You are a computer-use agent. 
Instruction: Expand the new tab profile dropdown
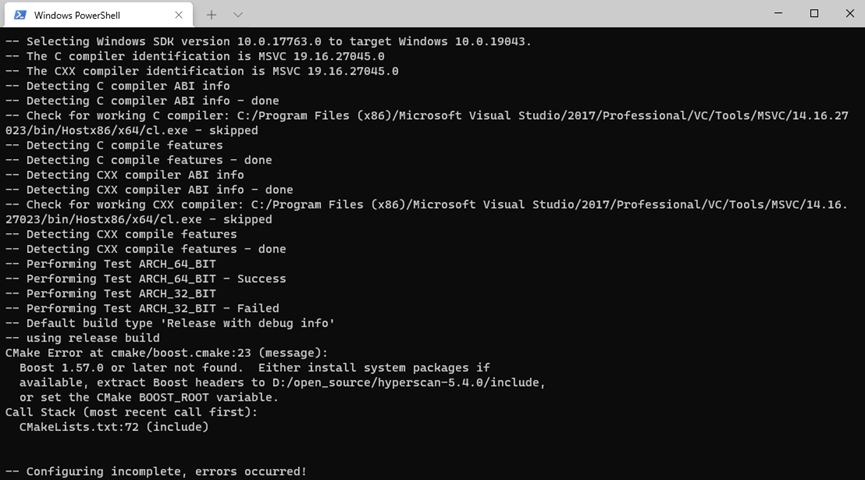tap(238, 15)
